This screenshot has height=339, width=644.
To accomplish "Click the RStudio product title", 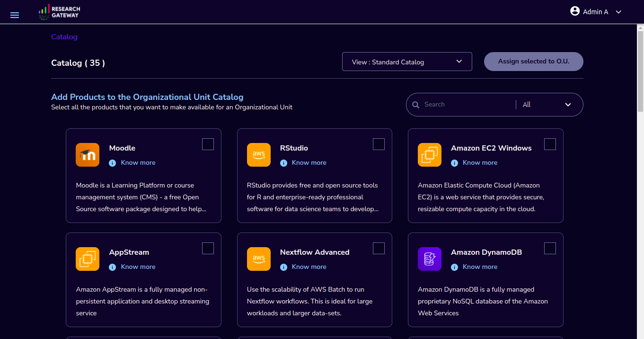I will [294, 148].
